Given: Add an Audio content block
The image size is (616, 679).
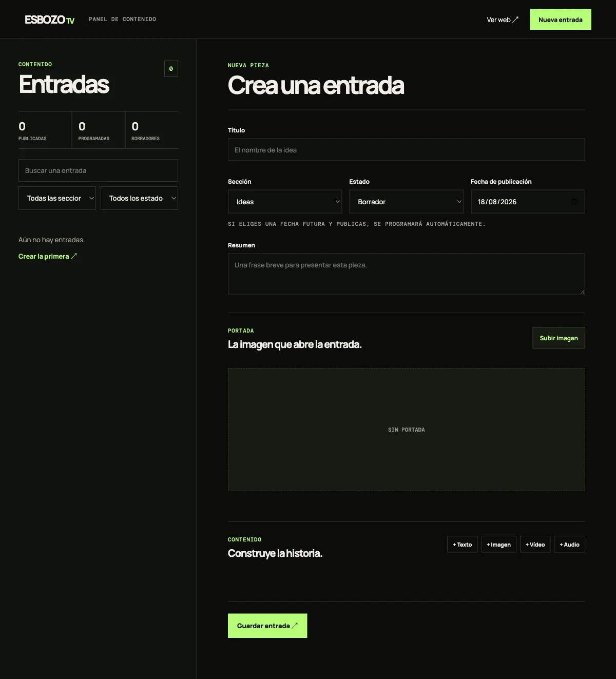Looking at the screenshot, I should click(x=570, y=545).
